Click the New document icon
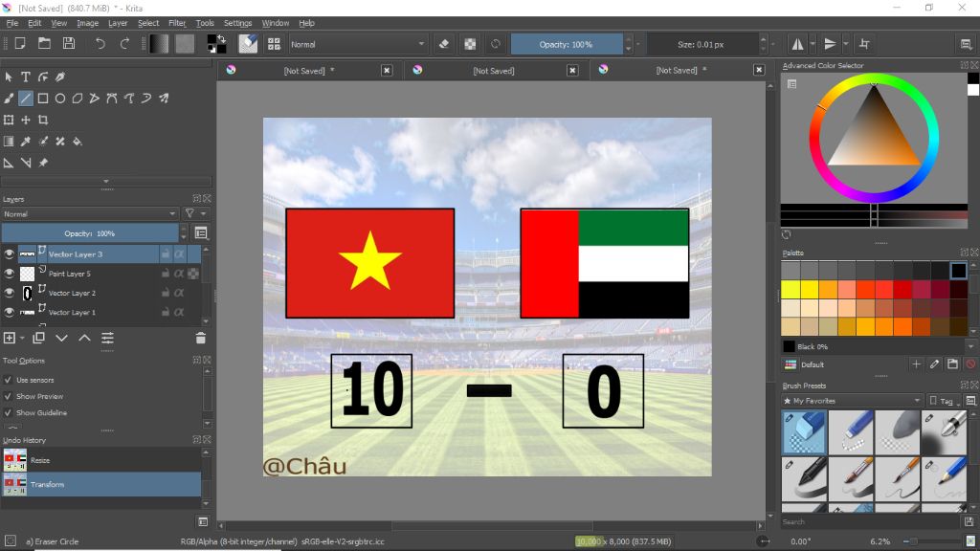980x551 pixels. [x=20, y=44]
